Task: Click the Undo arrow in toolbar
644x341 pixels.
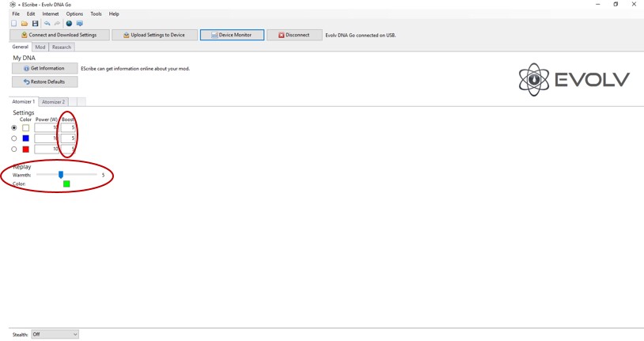Action: pos(47,24)
